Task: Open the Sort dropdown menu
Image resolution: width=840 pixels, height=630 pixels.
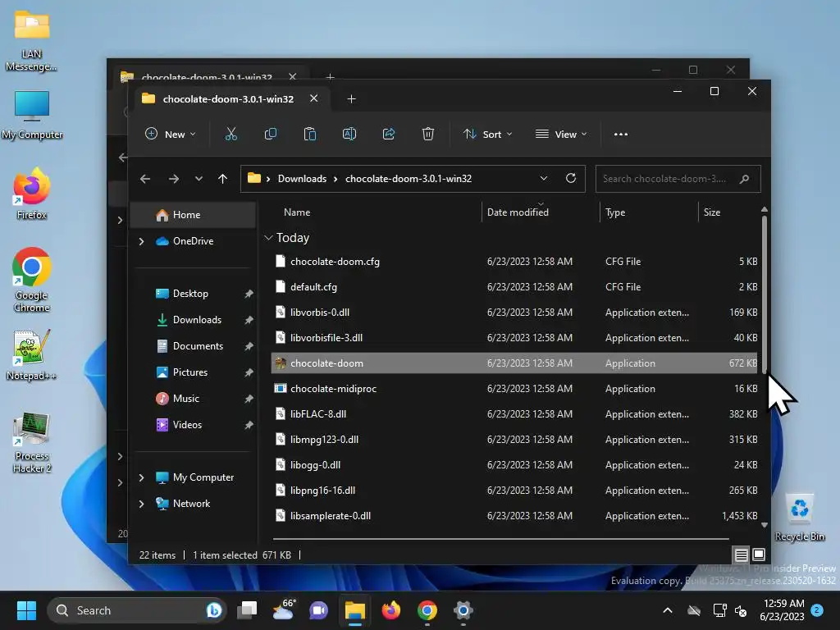Action: coord(487,134)
